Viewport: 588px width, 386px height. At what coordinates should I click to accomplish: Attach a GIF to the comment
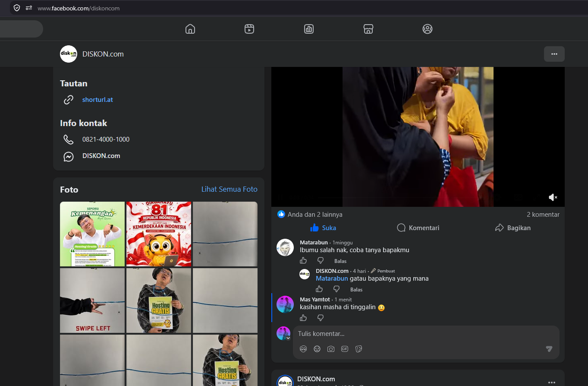tap(345, 349)
